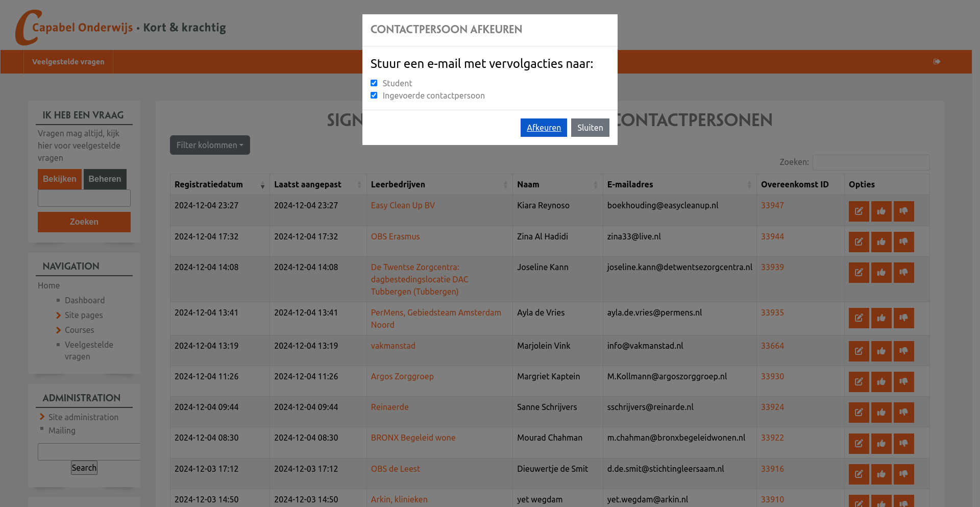Open Easy Clean Up BV link
The width and height of the screenshot is (980, 507).
tap(403, 205)
